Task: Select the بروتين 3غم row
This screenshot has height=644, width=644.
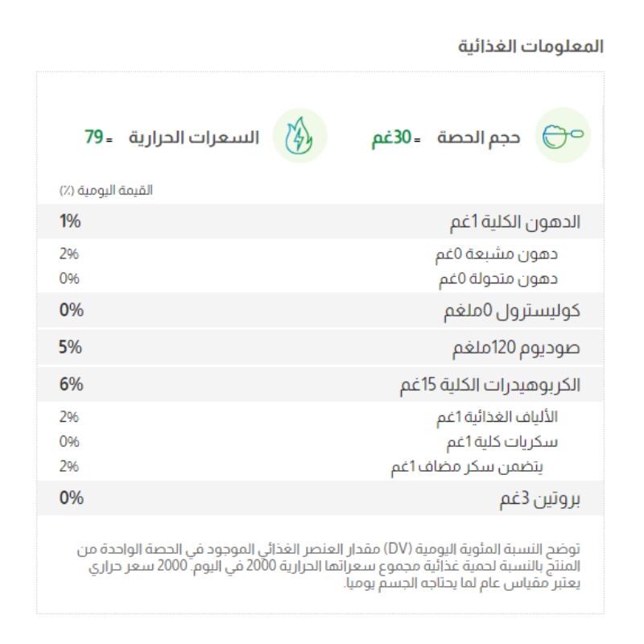Action: point(535,498)
